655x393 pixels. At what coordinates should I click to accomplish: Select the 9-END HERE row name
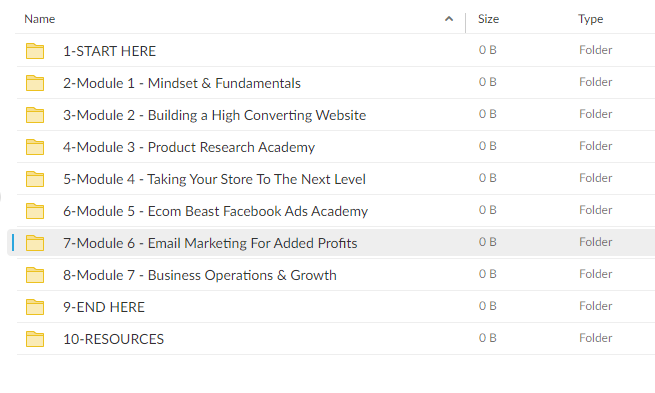point(104,307)
